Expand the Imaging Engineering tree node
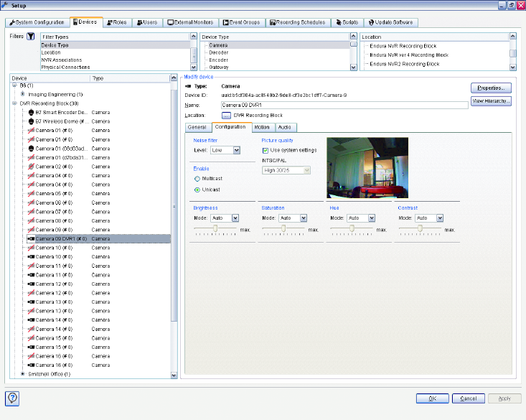 tap(23, 94)
